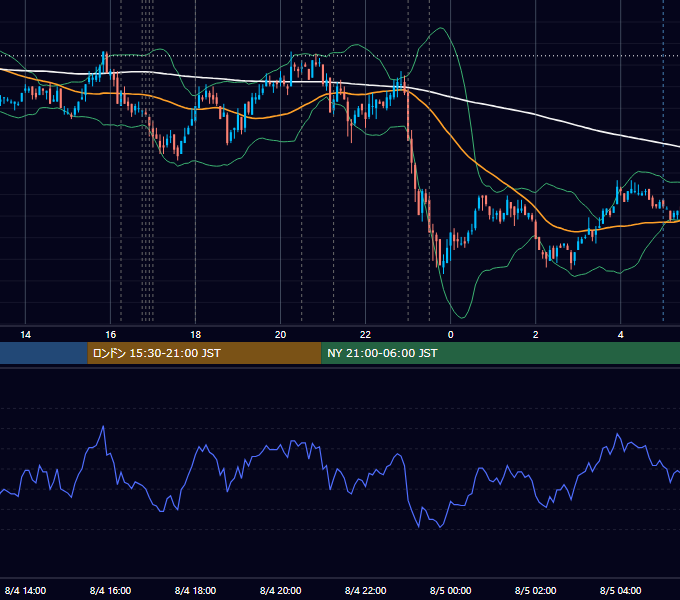Click hour label 14 on price chart axis
This screenshot has height=600, width=680.
26,334
